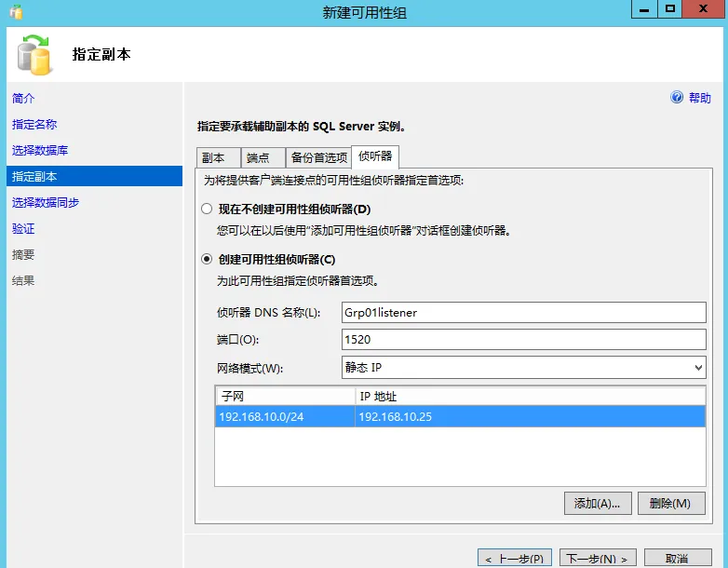Go back with 上一步(P) button

[515, 559]
